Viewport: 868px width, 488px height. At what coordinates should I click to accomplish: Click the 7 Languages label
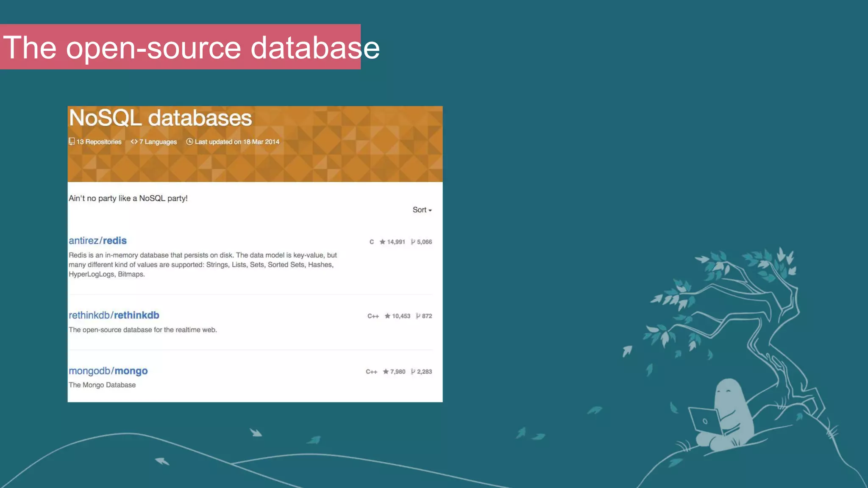pyautogui.click(x=154, y=142)
